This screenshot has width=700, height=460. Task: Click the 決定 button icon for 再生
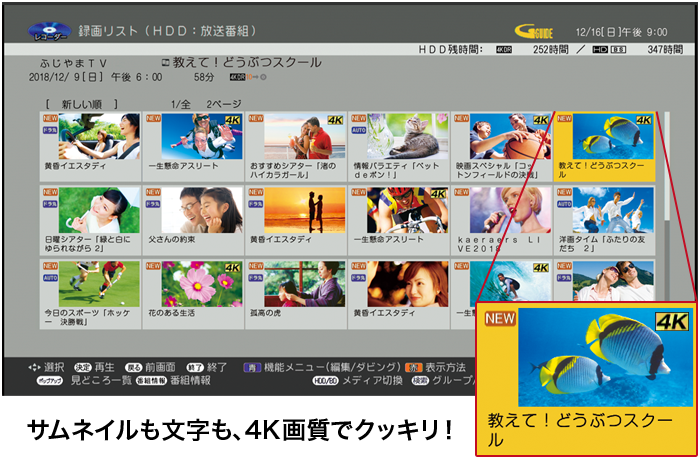(x=83, y=368)
